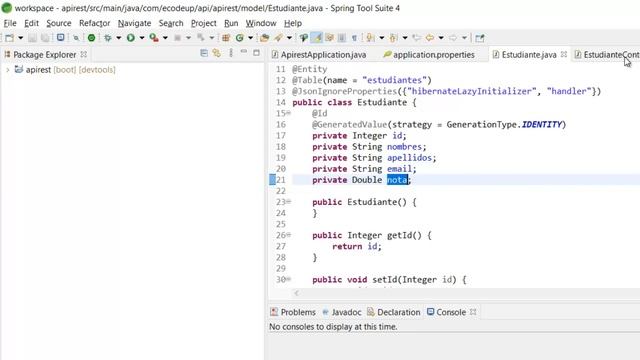Click the Run External Tools icon

point(154,38)
